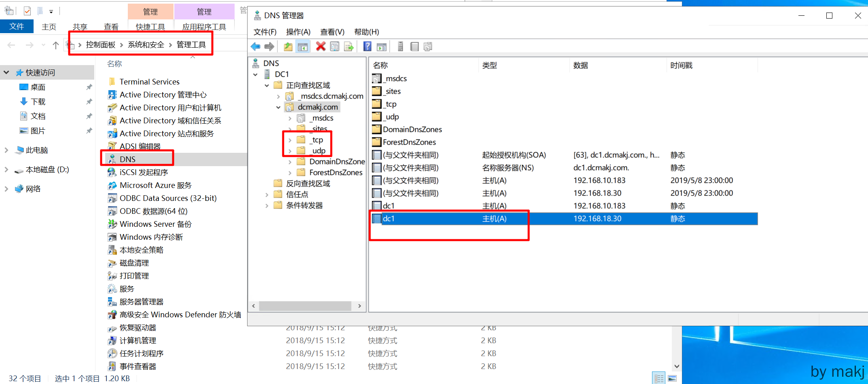The width and height of the screenshot is (868, 384).
Task: Open the 查看(V) menu in DNS Manager
Action: [332, 32]
